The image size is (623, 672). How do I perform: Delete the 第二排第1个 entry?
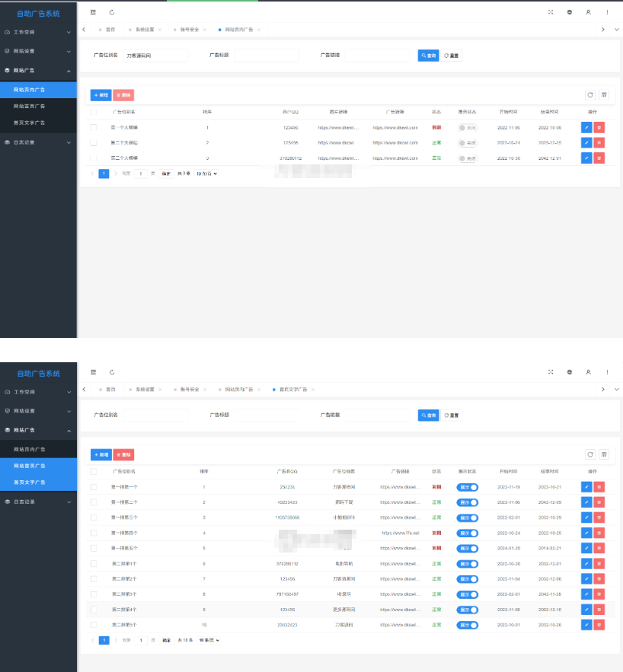599,564
